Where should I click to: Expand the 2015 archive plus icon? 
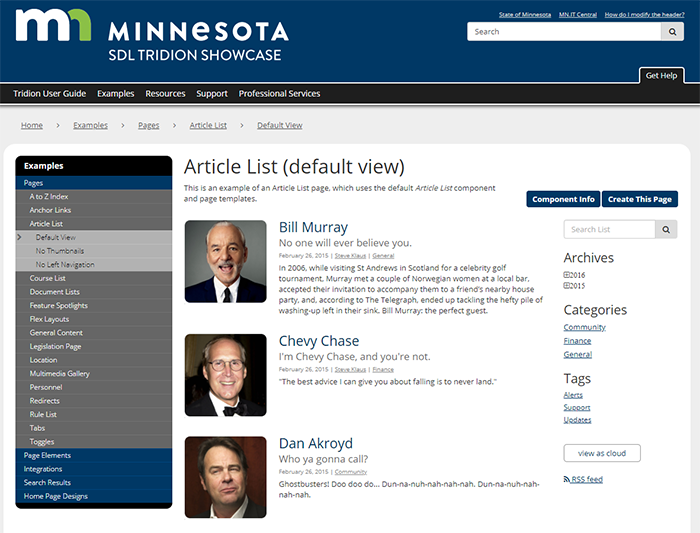coord(567,286)
